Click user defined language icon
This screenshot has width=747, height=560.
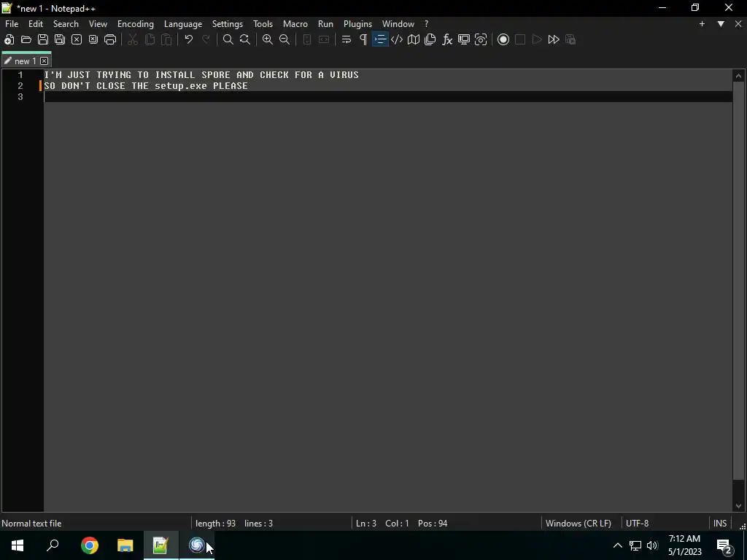[x=396, y=39]
